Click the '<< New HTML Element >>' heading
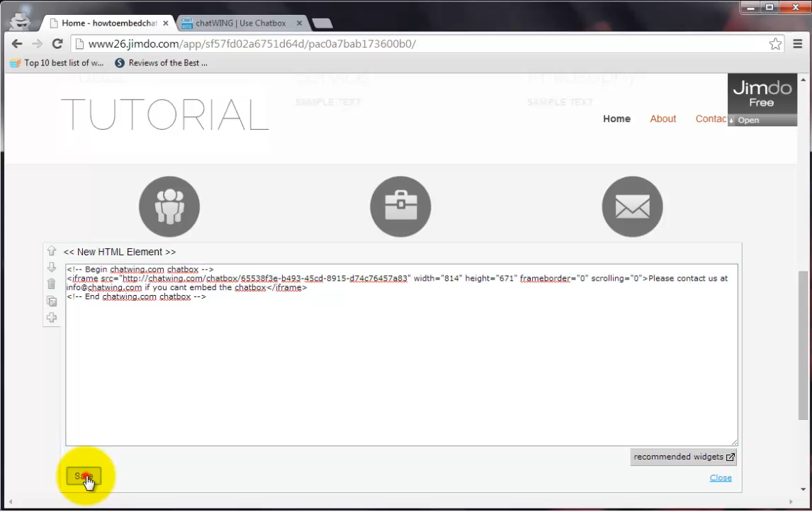This screenshot has width=812, height=512. point(120,252)
